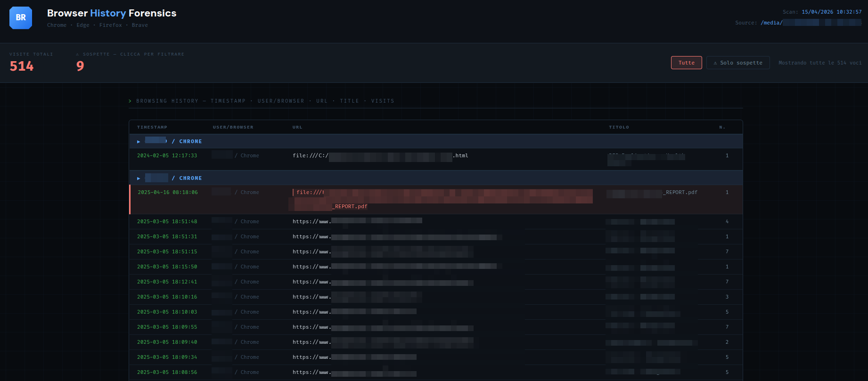Click the TITOLO column header
The height and width of the screenshot is (381, 868).
click(x=619, y=127)
